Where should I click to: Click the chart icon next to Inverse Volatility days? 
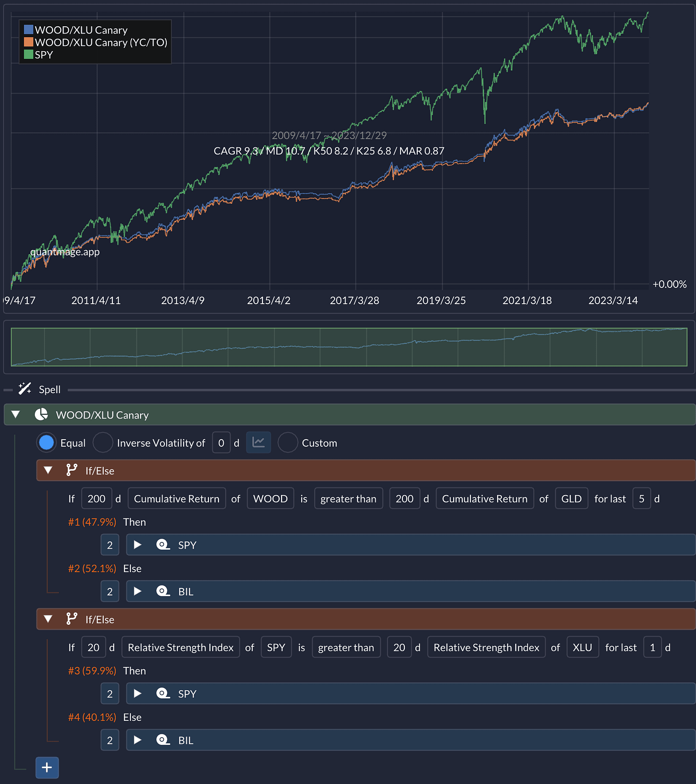(x=259, y=442)
